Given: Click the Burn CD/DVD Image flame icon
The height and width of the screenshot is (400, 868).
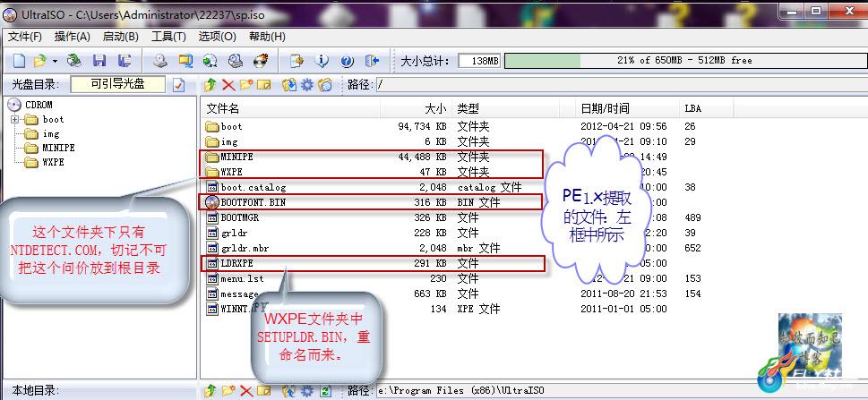Looking at the screenshot, I should (260, 60).
